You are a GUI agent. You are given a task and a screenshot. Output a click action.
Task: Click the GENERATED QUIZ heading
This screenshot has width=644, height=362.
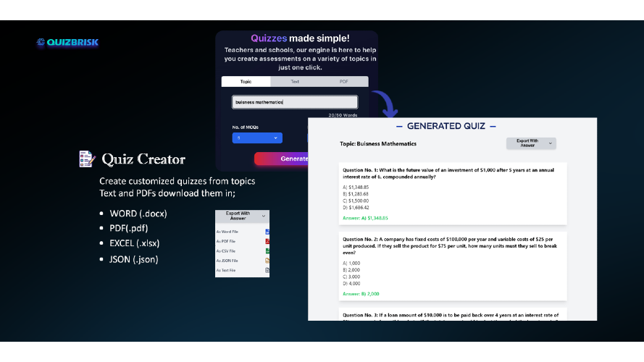pyautogui.click(x=446, y=126)
